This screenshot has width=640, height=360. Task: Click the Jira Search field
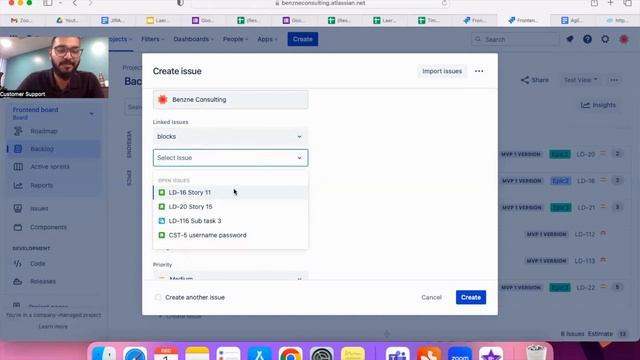tap(515, 39)
